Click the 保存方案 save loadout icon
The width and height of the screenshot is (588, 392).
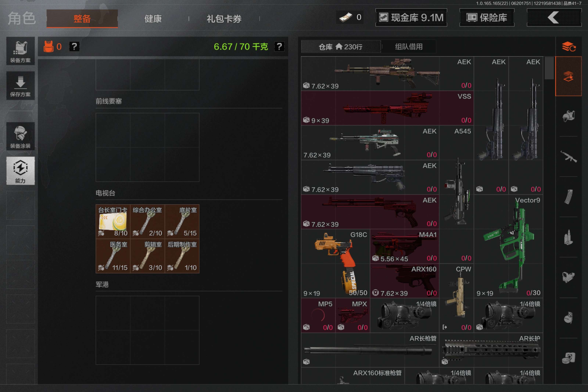20,86
